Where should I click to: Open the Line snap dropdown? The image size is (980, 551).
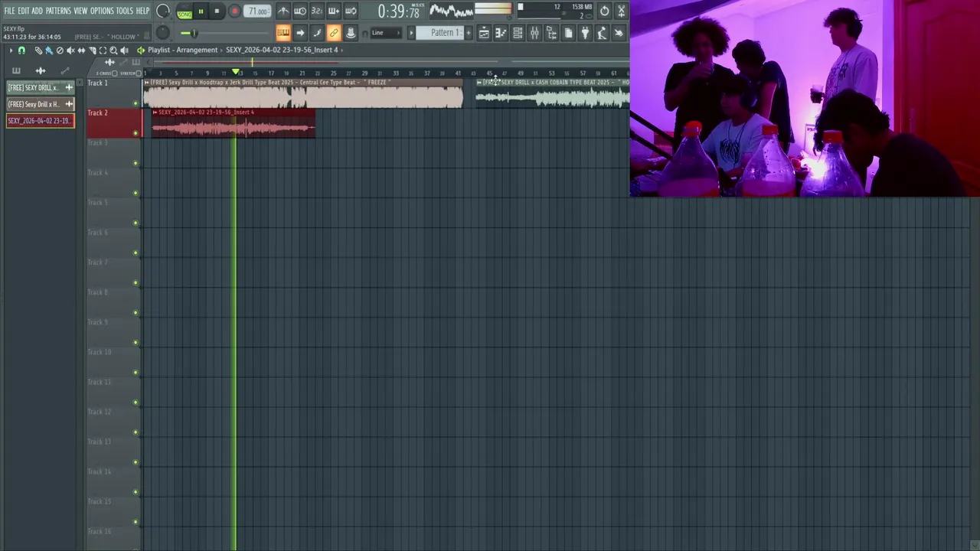pyautogui.click(x=387, y=33)
